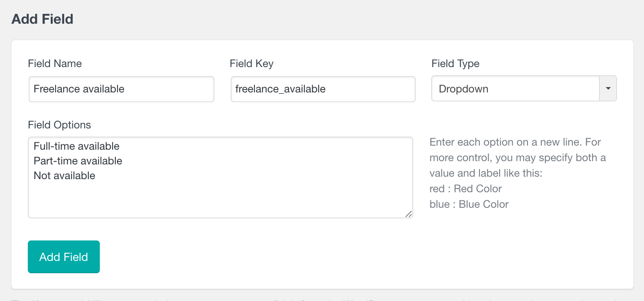
Task: Click the teal Add Field button
Action: pyautogui.click(x=64, y=257)
